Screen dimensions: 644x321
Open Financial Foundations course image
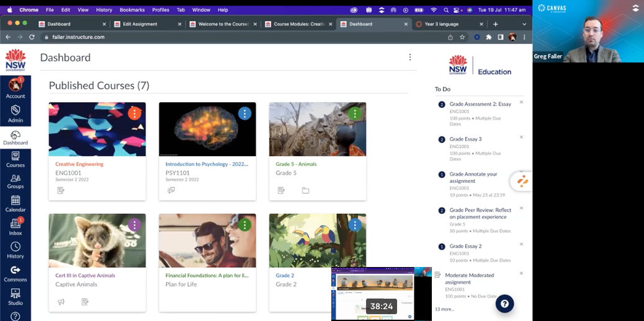pos(207,240)
